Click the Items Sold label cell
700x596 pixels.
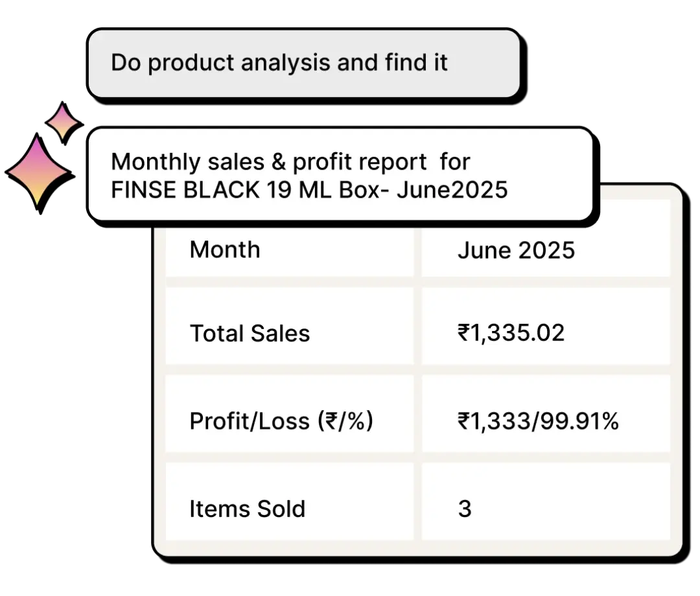tap(289, 509)
